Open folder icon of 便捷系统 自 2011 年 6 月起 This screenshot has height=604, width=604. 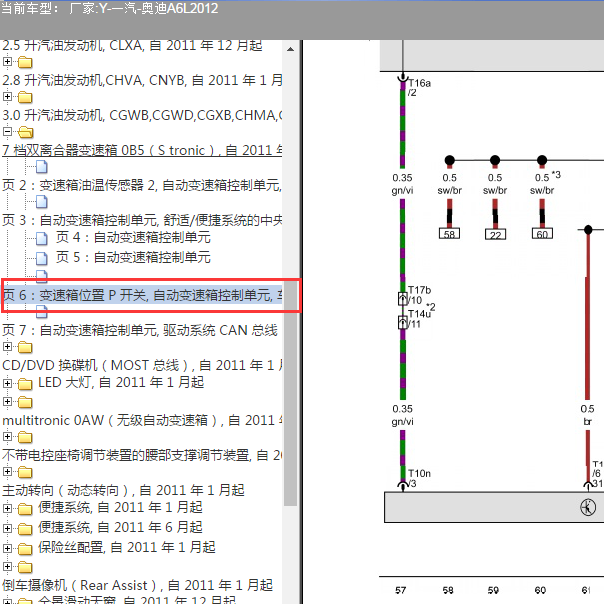tap(25, 528)
